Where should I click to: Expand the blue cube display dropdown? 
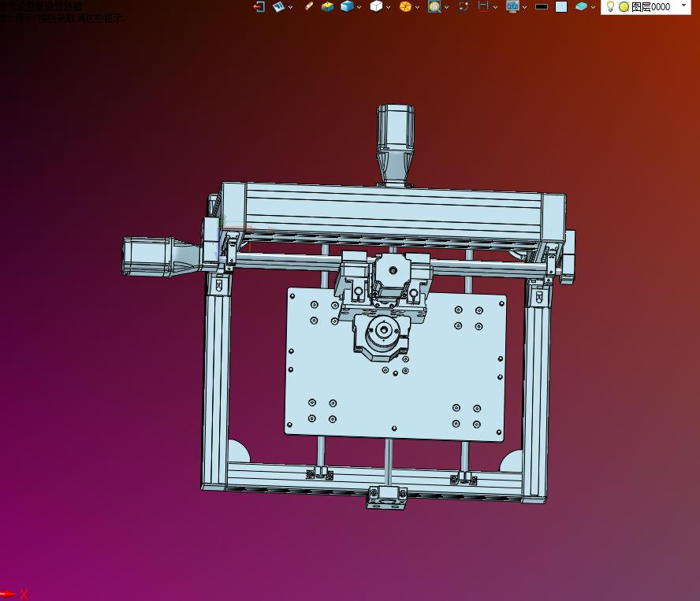(359, 7)
